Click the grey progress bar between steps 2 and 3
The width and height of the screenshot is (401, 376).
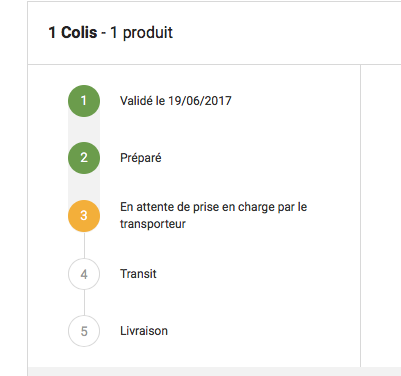[x=84, y=187]
